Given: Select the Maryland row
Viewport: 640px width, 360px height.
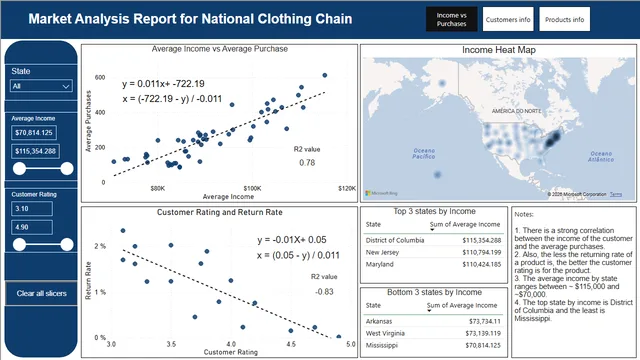Looking at the screenshot, I should (433, 264).
